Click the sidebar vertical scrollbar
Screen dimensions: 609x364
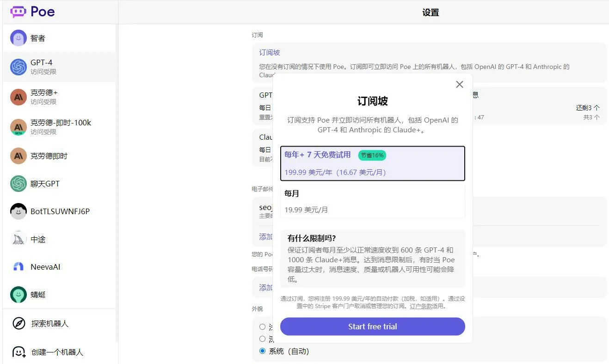tap(117, 183)
